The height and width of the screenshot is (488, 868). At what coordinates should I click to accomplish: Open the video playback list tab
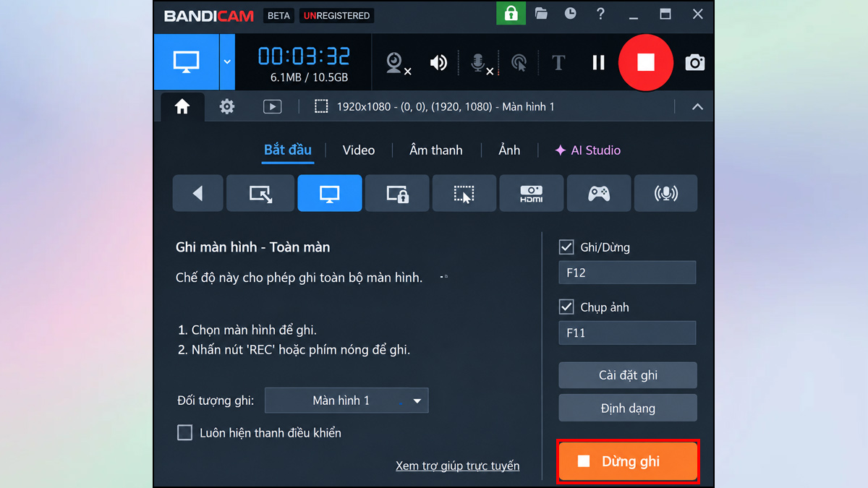tap(272, 107)
